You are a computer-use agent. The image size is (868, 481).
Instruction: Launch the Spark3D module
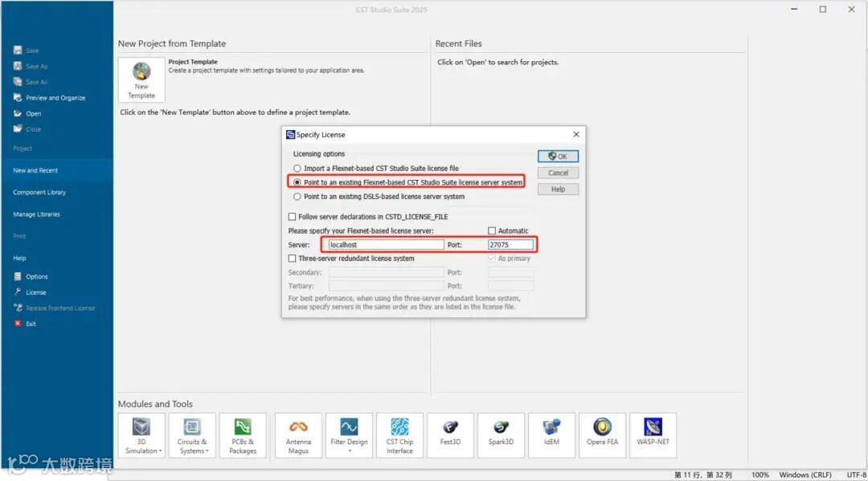[501, 436]
